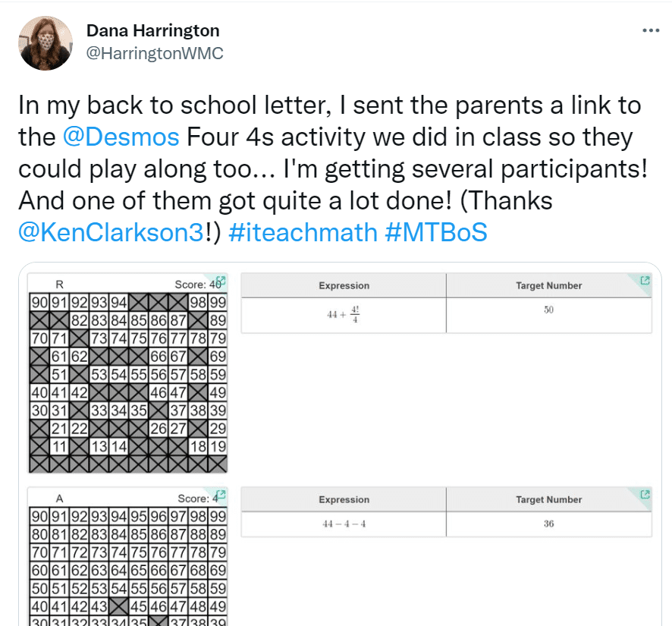
Task: Click the 44 + 4!/4 expression cell
Action: click(x=344, y=315)
